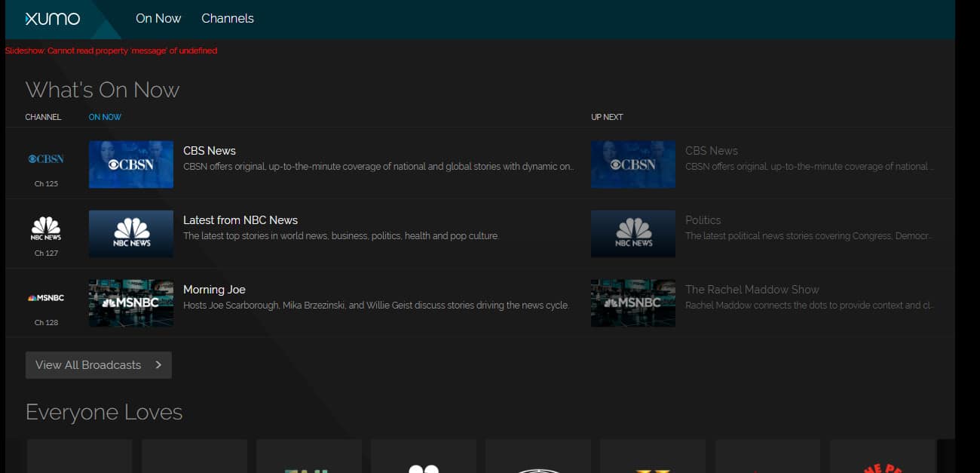980x473 pixels.
Task: Open the On Now menu
Action: [158, 18]
